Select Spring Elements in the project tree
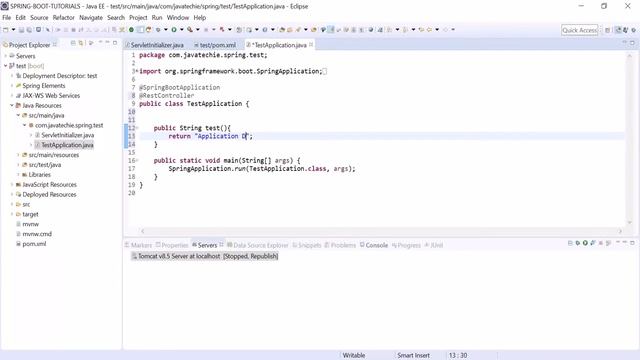This screenshot has height=360, width=640. coord(44,86)
